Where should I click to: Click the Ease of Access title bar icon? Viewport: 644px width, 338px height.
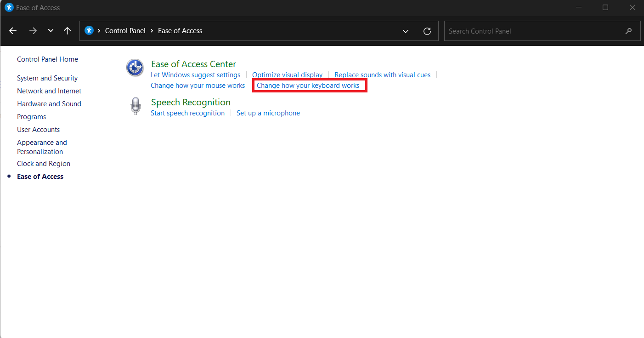pos(9,7)
